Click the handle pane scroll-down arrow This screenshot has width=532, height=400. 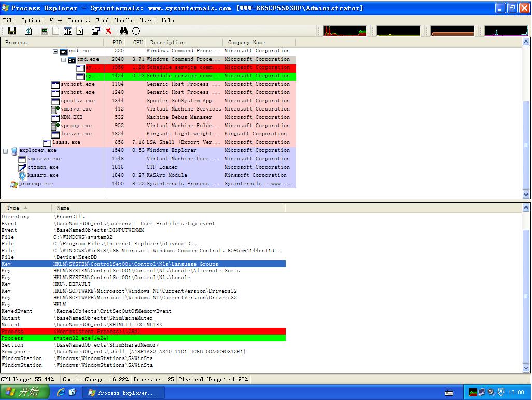click(x=526, y=368)
